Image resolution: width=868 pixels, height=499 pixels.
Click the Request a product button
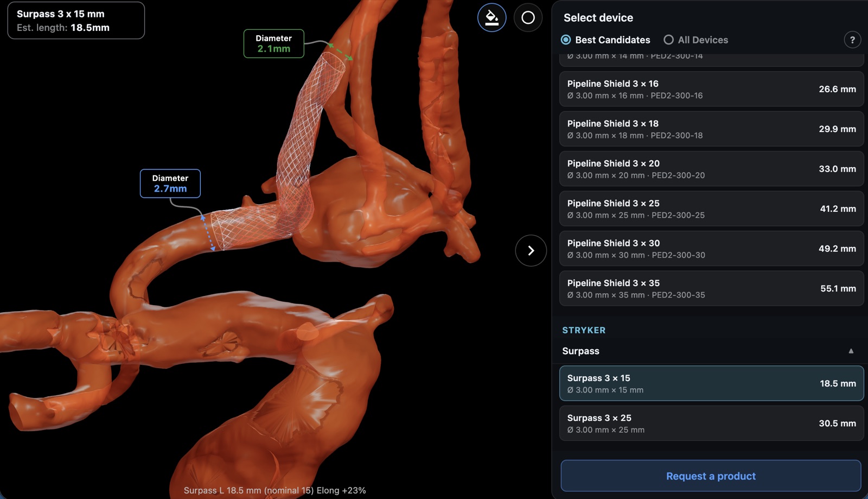coord(711,476)
